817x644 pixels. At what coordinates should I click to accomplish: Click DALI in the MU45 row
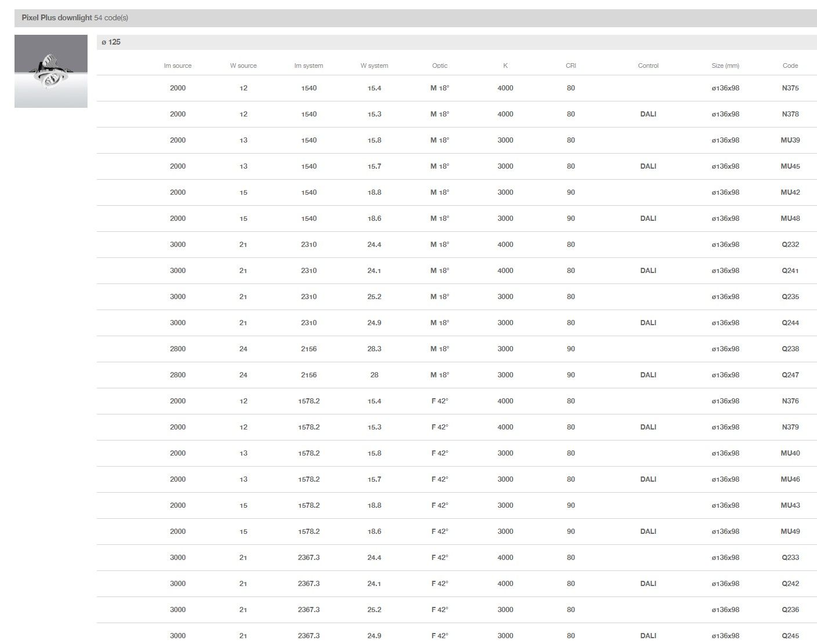[x=648, y=166]
